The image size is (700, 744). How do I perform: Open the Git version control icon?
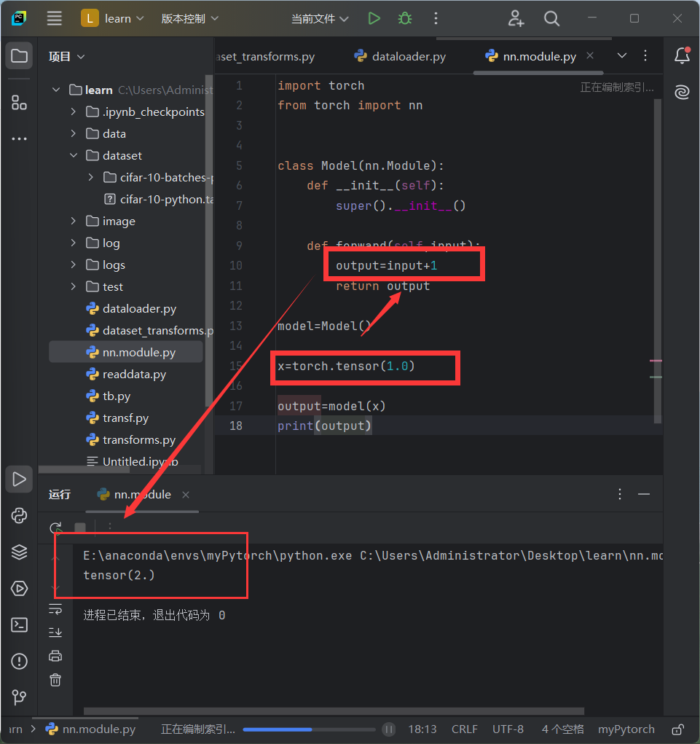[19, 697]
